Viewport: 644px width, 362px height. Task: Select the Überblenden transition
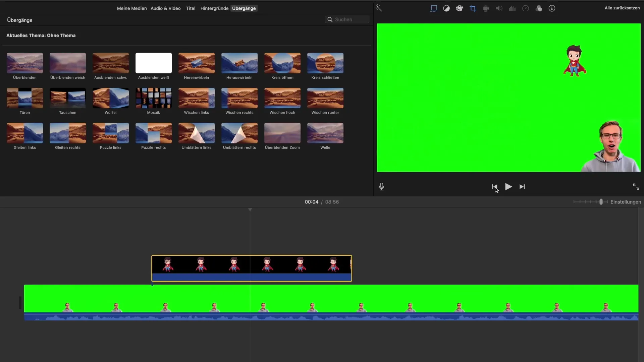click(x=25, y=66)
